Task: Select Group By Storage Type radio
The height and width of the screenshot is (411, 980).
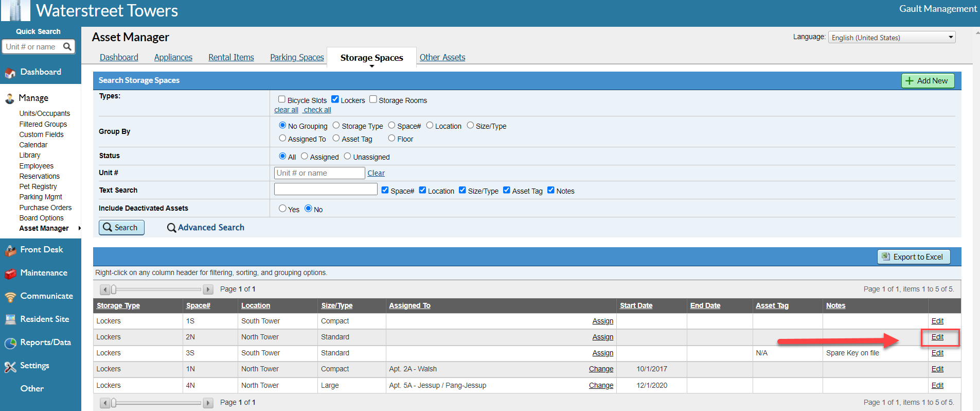Action: 336,125
